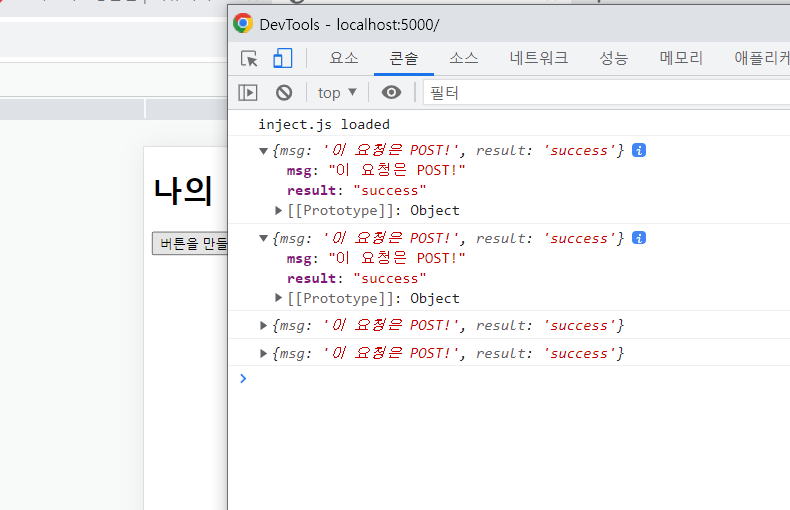Create a live expression with eye icon
The height and width of the screenshot is (510, 790).
[391, 92]
